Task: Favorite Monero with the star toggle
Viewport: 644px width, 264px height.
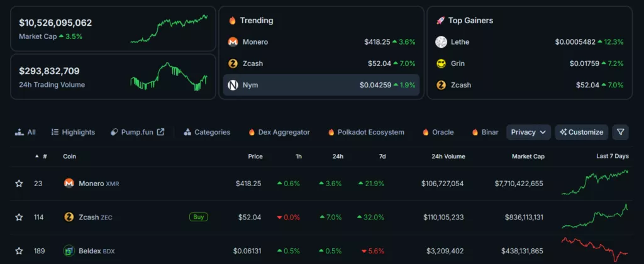Action: (19, 184)
